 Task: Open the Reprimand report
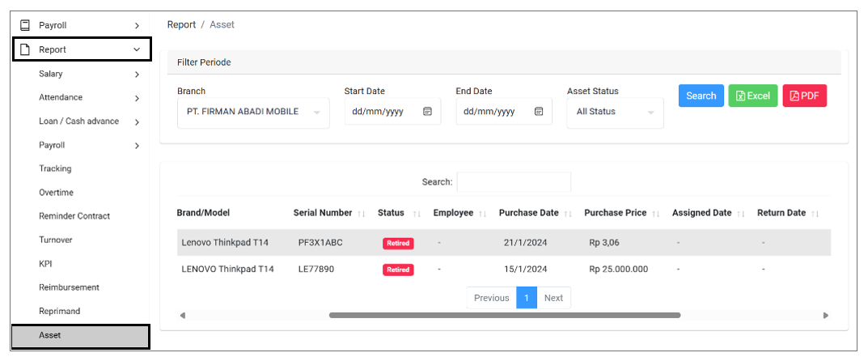point(59,311)
